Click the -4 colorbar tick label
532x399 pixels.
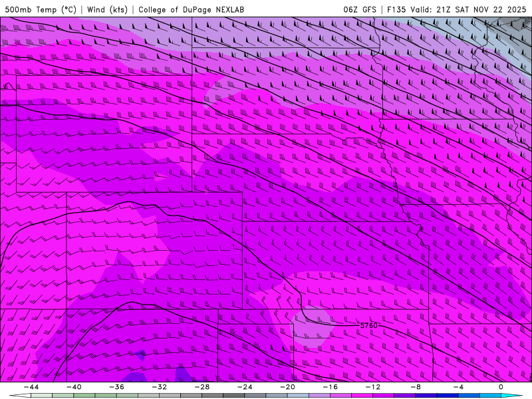point(459,387)
